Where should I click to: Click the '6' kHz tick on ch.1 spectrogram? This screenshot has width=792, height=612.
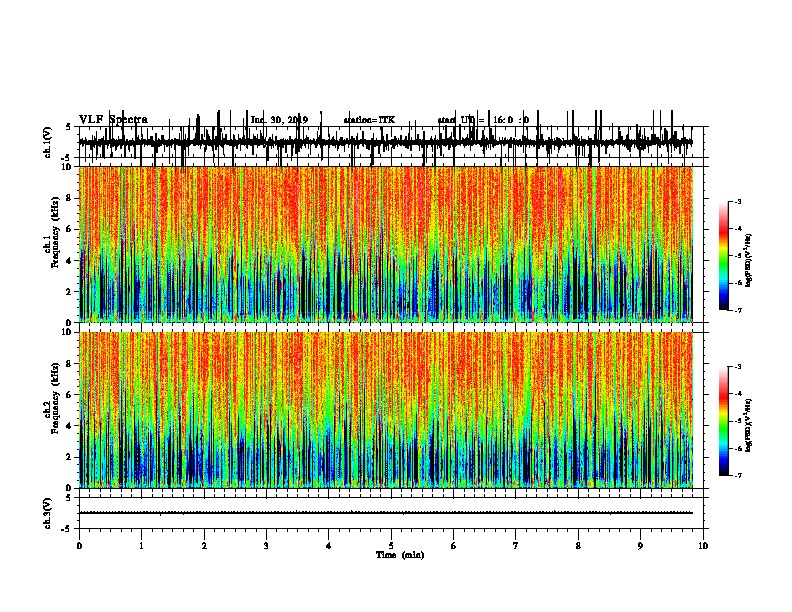[69, 229]
